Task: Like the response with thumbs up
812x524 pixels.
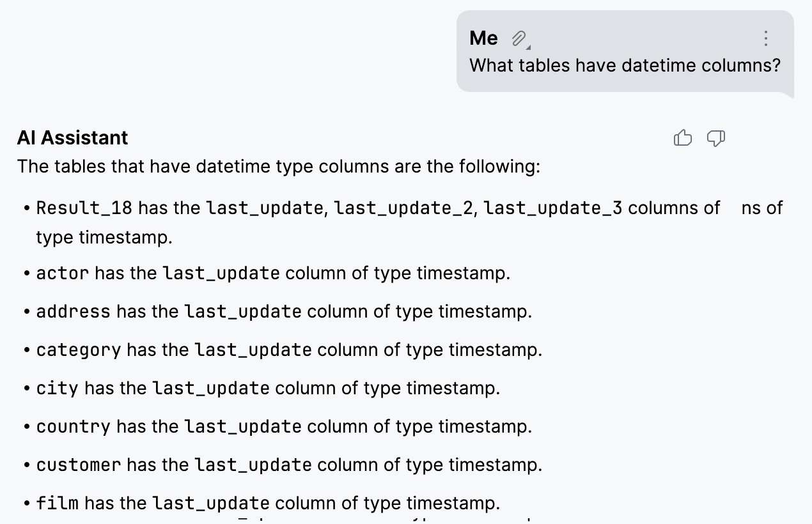Action: [683, 138]
